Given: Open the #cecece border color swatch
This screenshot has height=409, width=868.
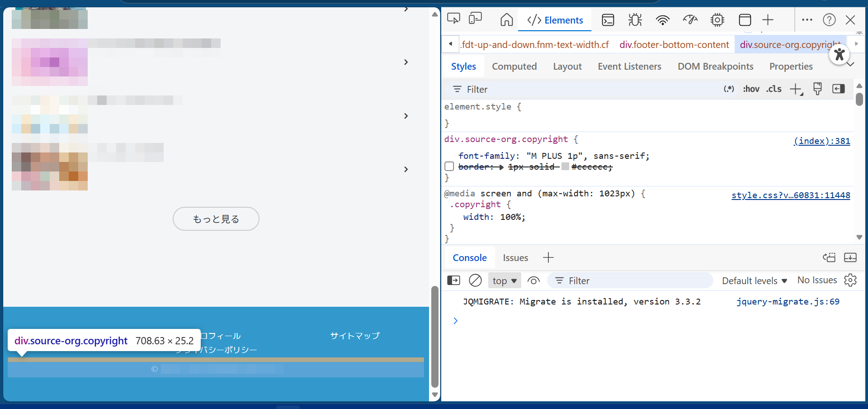Looking at the screenshot, I should pos(565,167).
